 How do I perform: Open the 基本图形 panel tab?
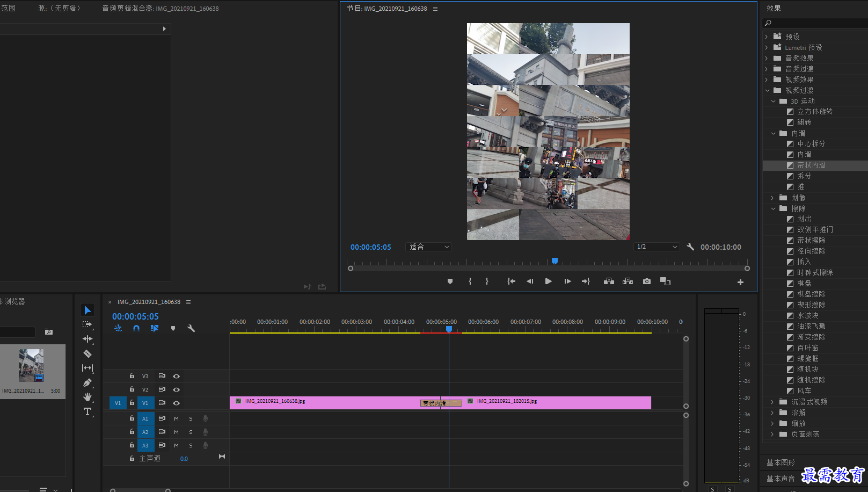(x=781, y=462)
